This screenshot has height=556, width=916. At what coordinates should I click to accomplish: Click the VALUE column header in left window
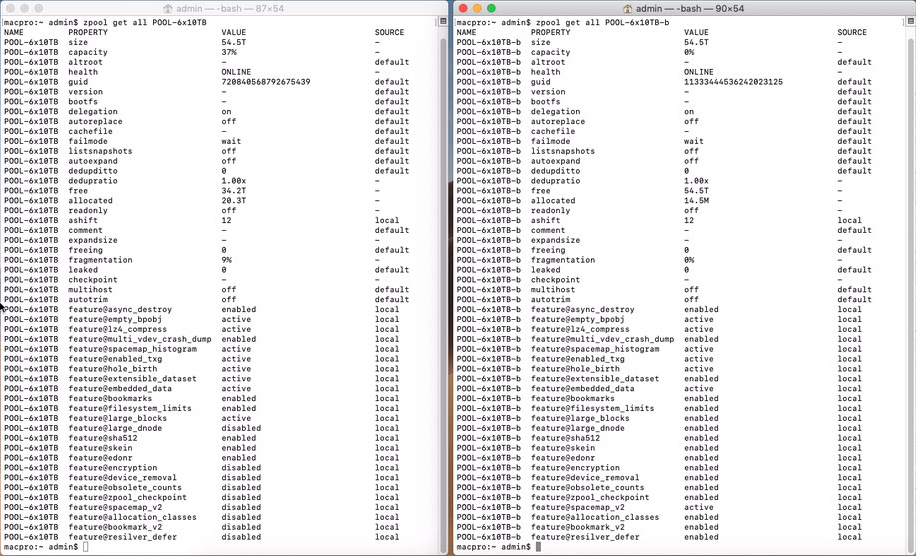[x=234, y=32]
